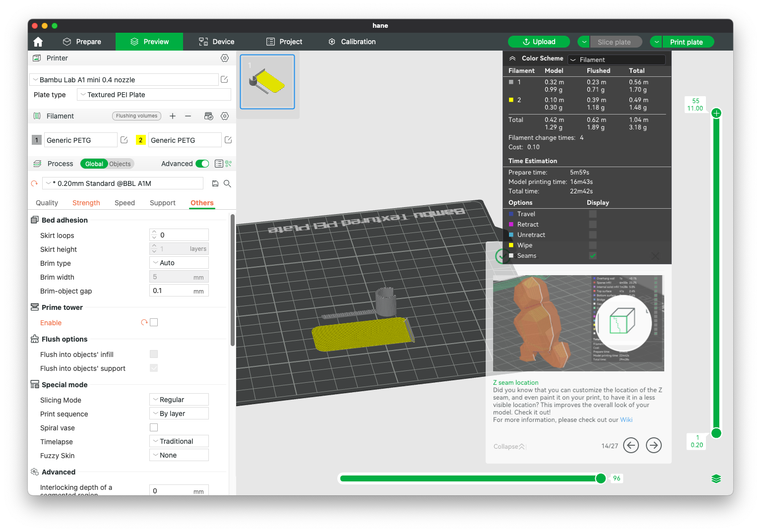
Task: Click the layers view icon bottom right
Action: click(716, 478)
